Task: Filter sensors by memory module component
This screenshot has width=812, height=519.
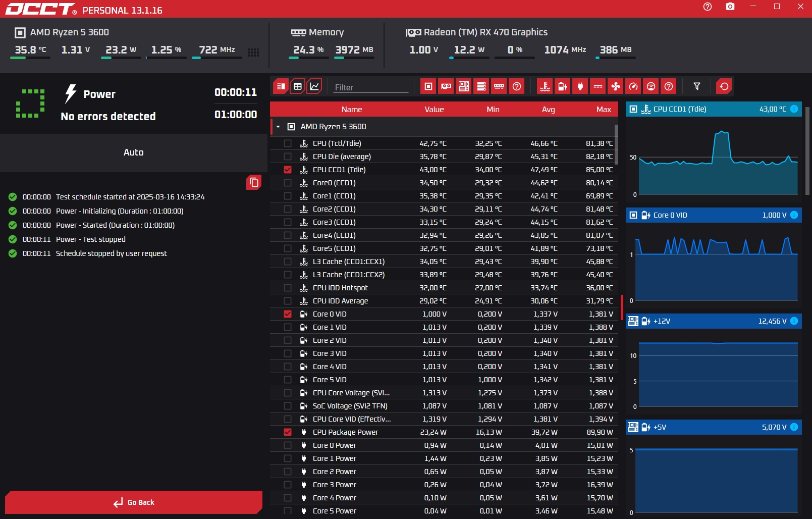Action: coord(499,86)
